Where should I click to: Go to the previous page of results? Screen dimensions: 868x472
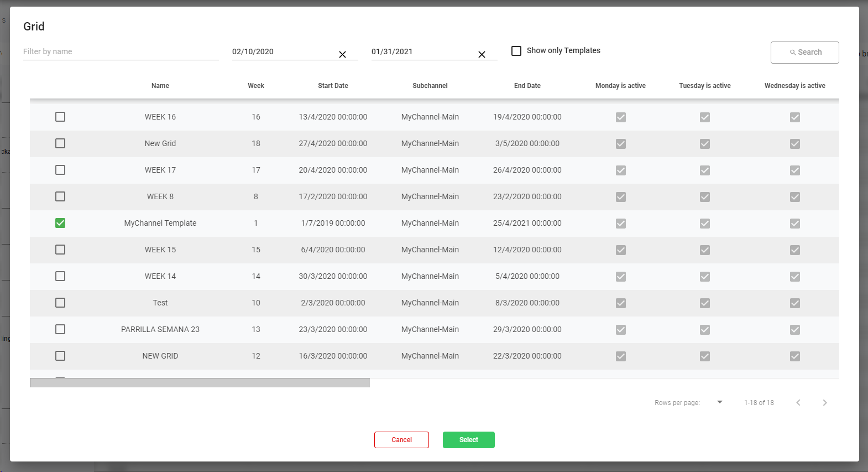click(x=798, y=403)
